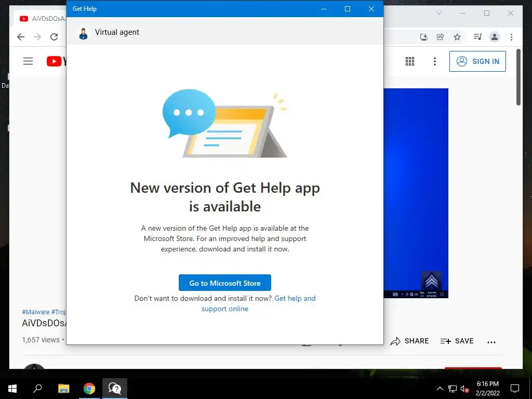Open taskbar Search icon
Image resolution: width=532 pixels, height=399 pixels.
click(x=37, y=389)
